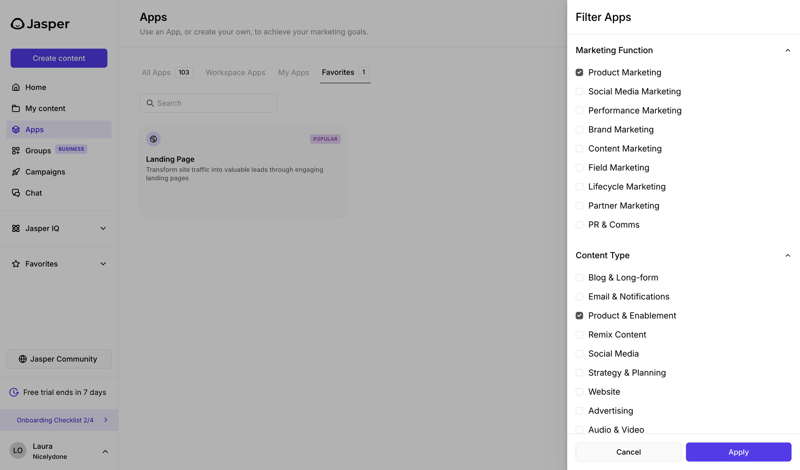
Task: Click the Landing Page app icon
Action: (x=153, y=139)
